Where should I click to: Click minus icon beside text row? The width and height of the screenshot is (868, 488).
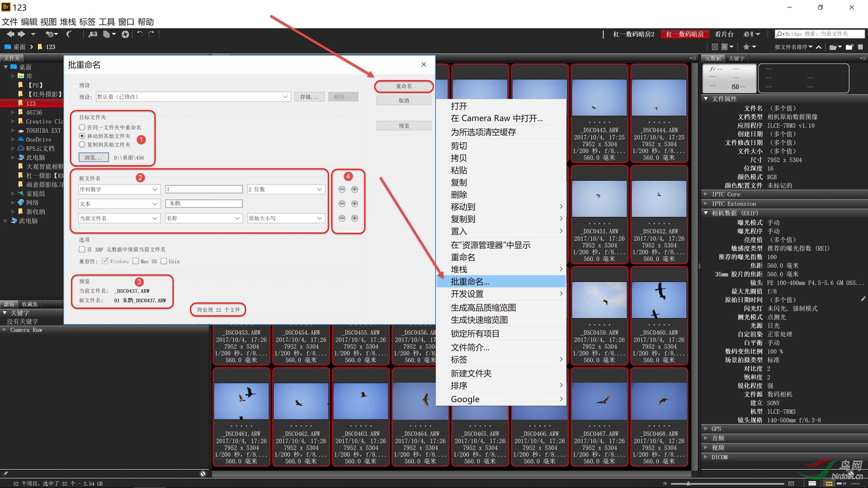[342, 204]
